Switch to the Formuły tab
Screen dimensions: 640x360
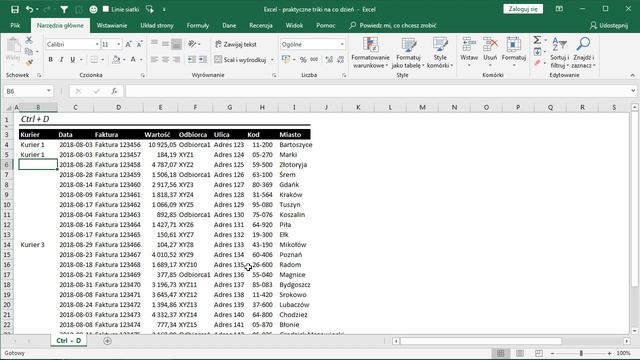(x=198, y=25)
